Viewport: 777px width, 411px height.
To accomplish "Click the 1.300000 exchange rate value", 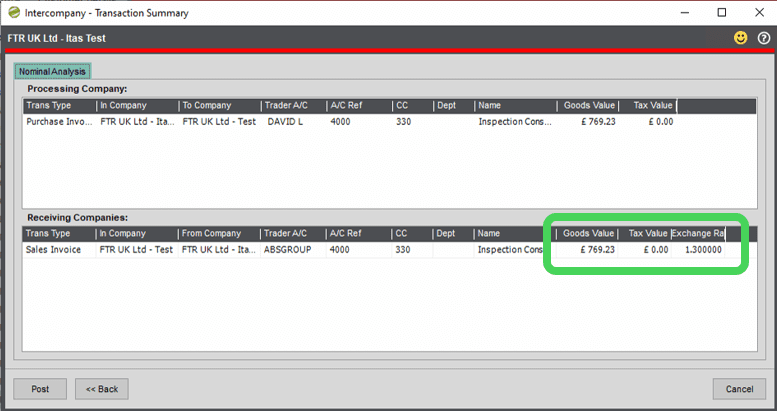I will click(x=703, y=249).
